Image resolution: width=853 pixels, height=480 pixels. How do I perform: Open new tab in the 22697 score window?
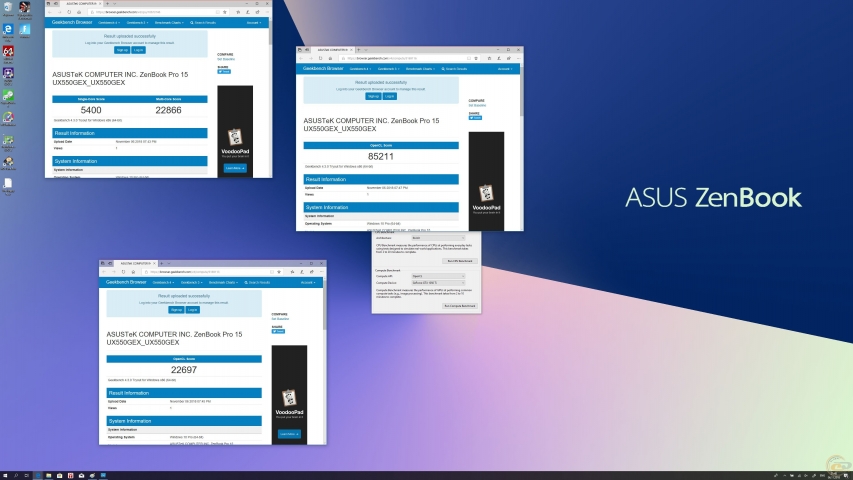[162, 263]
